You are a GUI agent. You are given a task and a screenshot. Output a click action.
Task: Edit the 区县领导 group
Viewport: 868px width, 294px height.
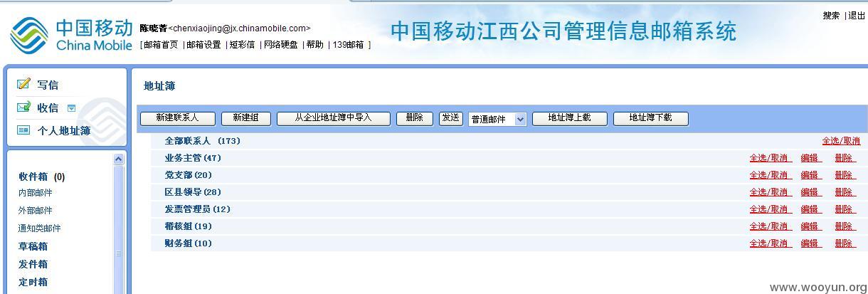[810, 192]
